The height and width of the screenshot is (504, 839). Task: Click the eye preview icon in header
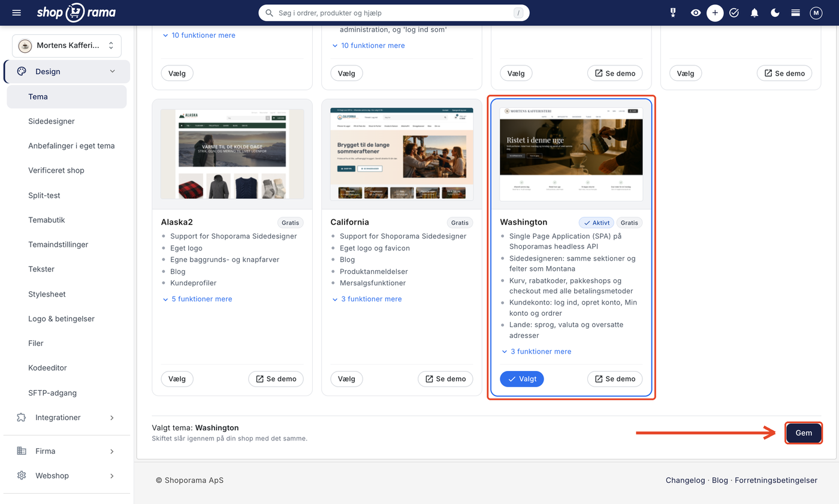pyautogui.click(x=695, y=13)
